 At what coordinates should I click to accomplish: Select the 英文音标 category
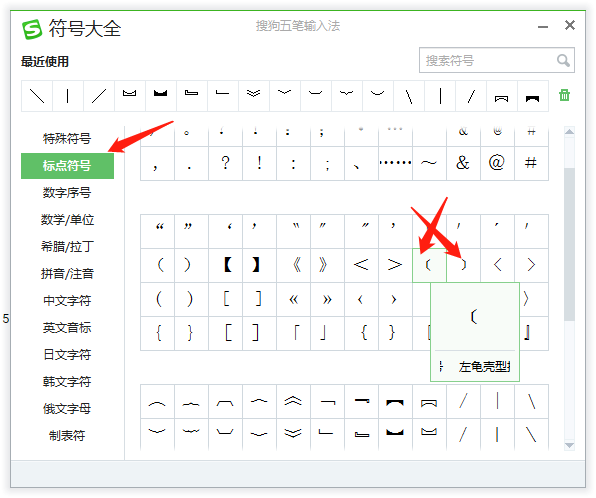(x=67, y=328)
